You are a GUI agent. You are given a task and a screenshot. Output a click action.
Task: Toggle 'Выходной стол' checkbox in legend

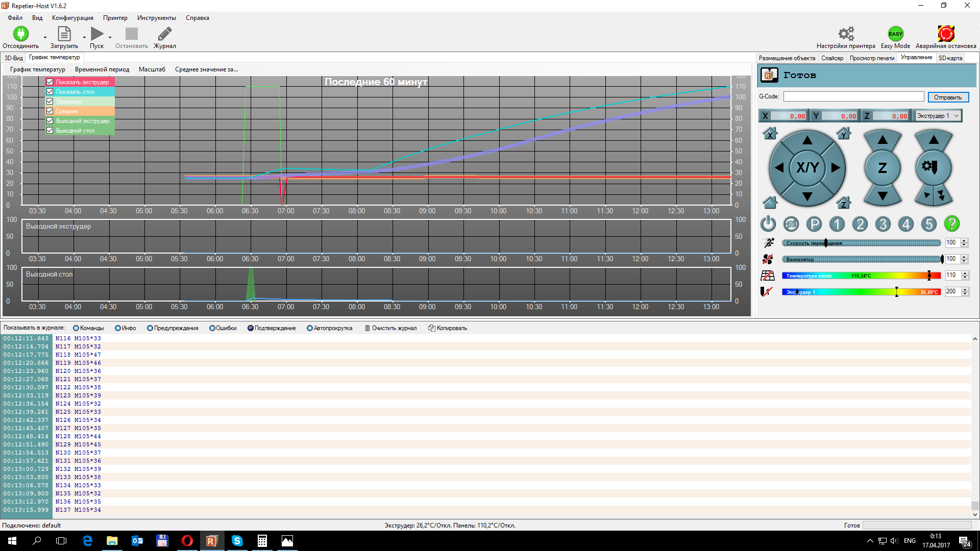(50, 131)
